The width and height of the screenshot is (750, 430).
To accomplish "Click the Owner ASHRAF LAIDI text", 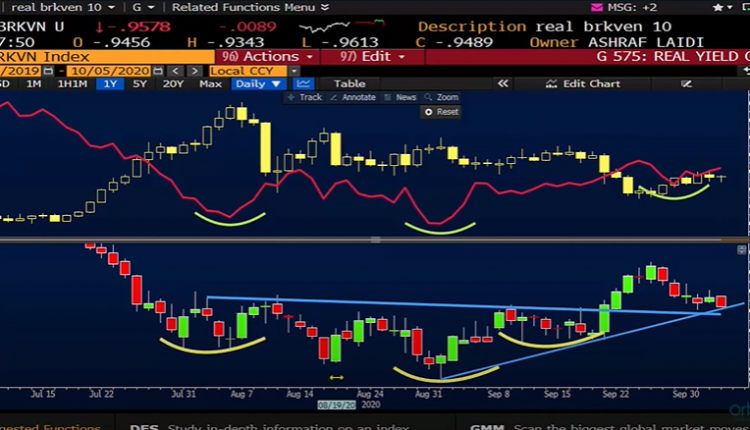I will tap(617, 42).
